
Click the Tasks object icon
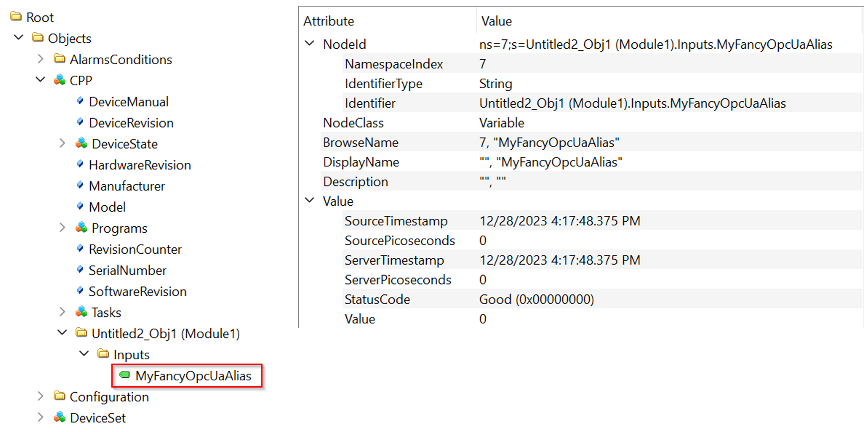81,311
